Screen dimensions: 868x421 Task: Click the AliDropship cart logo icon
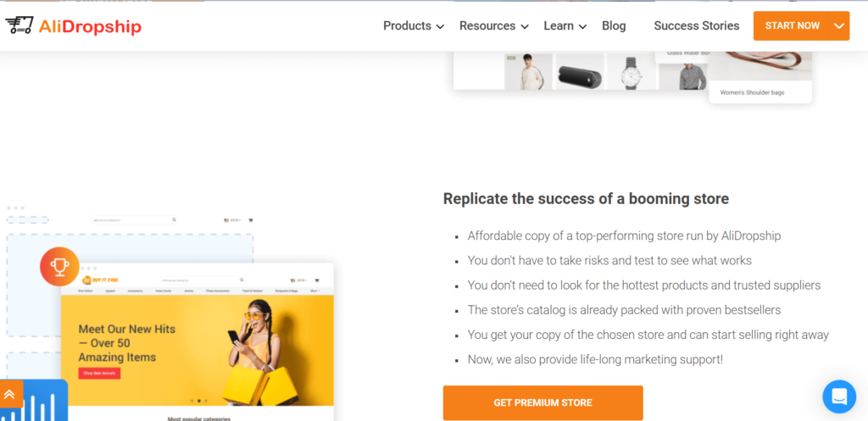19,25
